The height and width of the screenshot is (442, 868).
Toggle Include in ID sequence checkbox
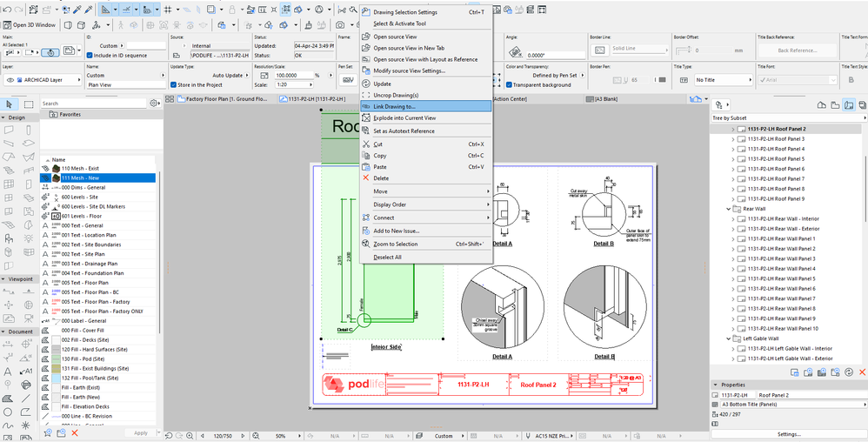[90, 55]
